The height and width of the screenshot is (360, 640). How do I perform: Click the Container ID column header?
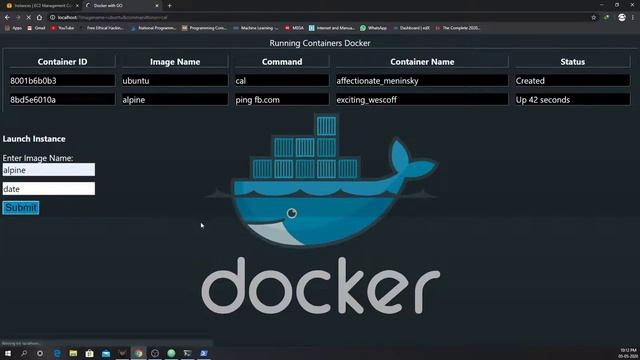point(62,62)
